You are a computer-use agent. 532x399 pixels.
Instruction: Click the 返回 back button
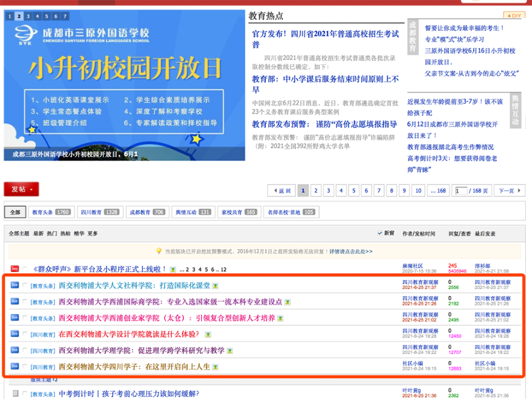(282, 191)
